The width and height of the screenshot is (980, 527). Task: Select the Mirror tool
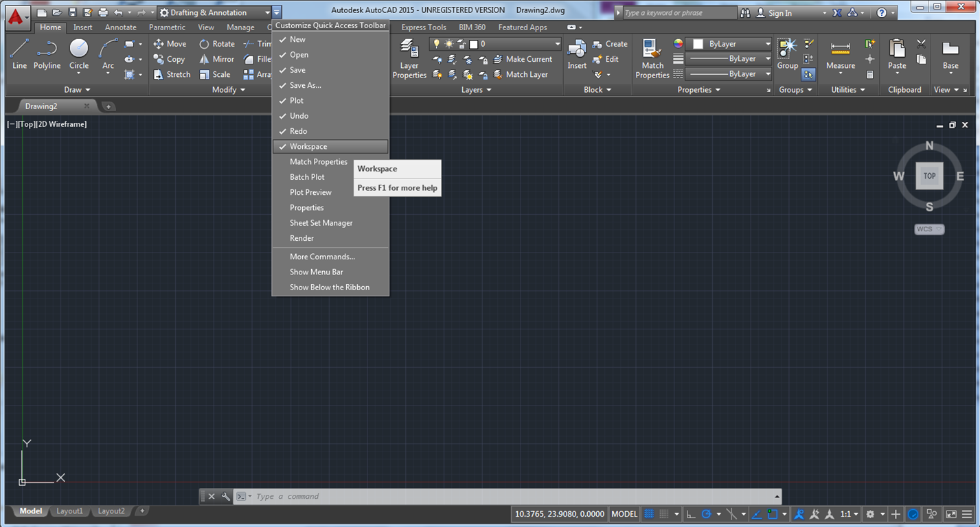(x=217, y=59)
